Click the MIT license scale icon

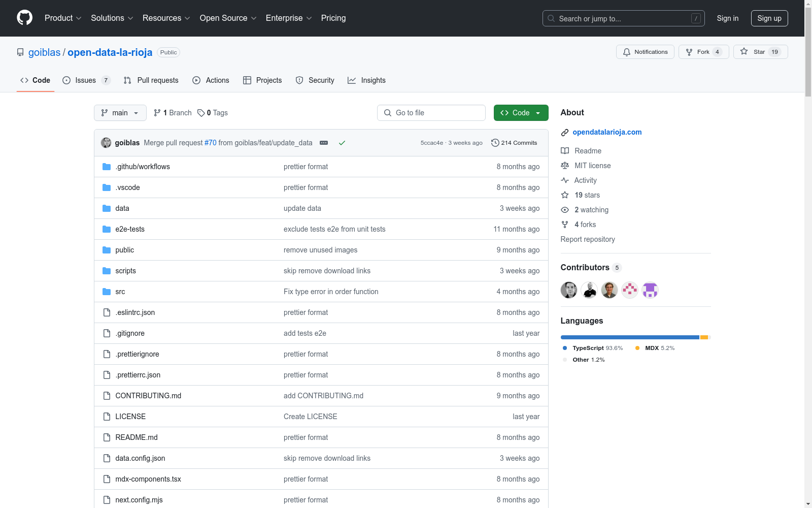(565, 166)
